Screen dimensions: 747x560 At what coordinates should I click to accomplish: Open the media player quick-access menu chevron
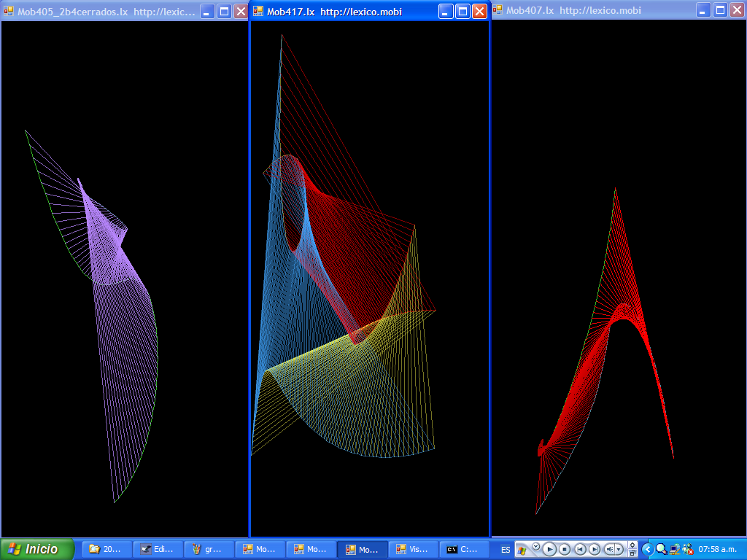[x=535, y=546]
